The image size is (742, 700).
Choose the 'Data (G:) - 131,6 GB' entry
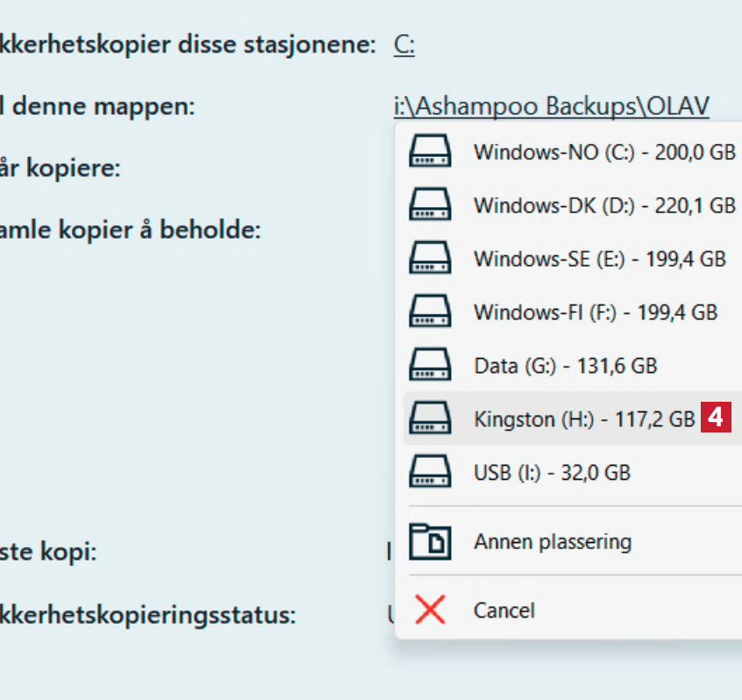click(565, 366)
